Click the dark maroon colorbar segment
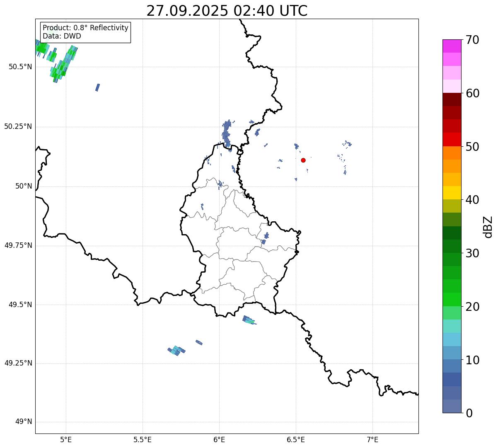This screenshot has width=498, height=448. pyautogui.click(x=452, y=99)
